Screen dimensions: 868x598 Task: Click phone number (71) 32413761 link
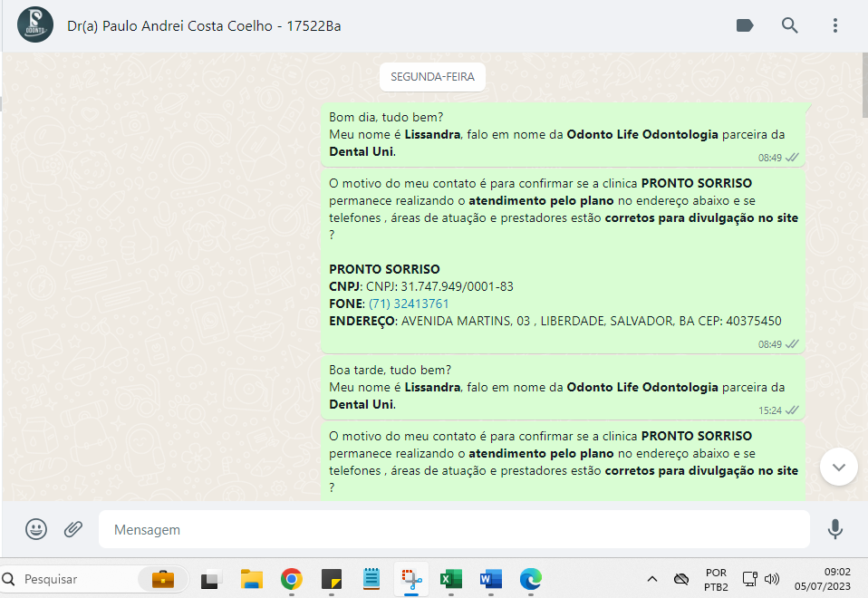408,304
